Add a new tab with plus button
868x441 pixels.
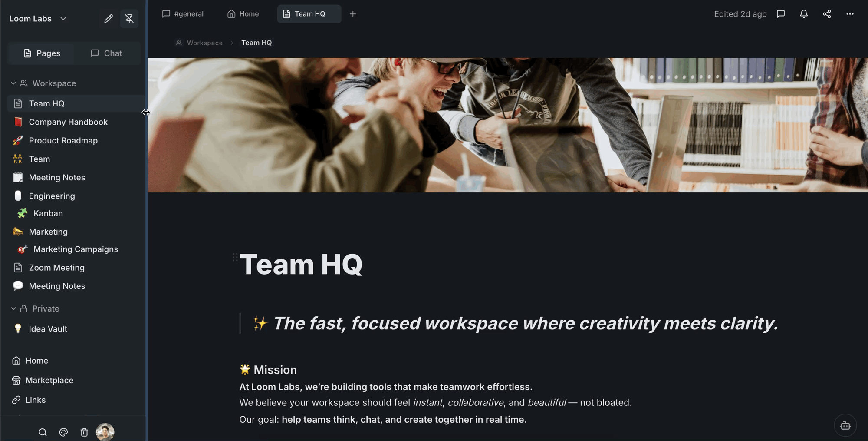pos(353,14)
